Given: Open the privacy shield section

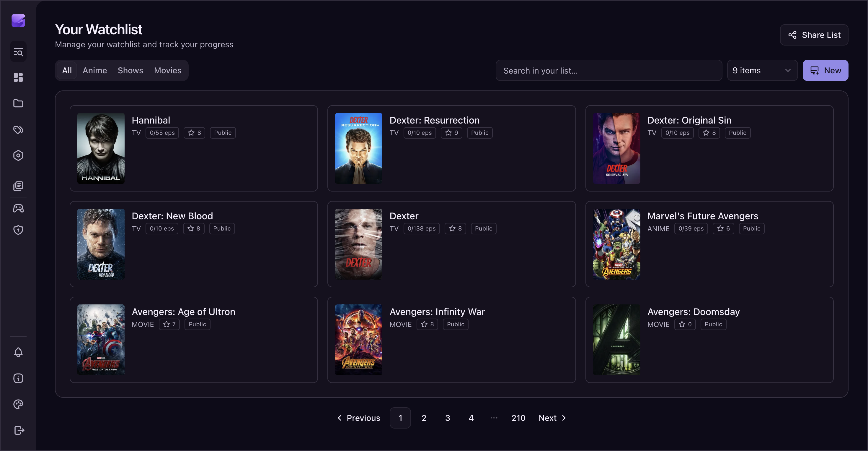Looking at the screenshot, I should pos(18,230).
